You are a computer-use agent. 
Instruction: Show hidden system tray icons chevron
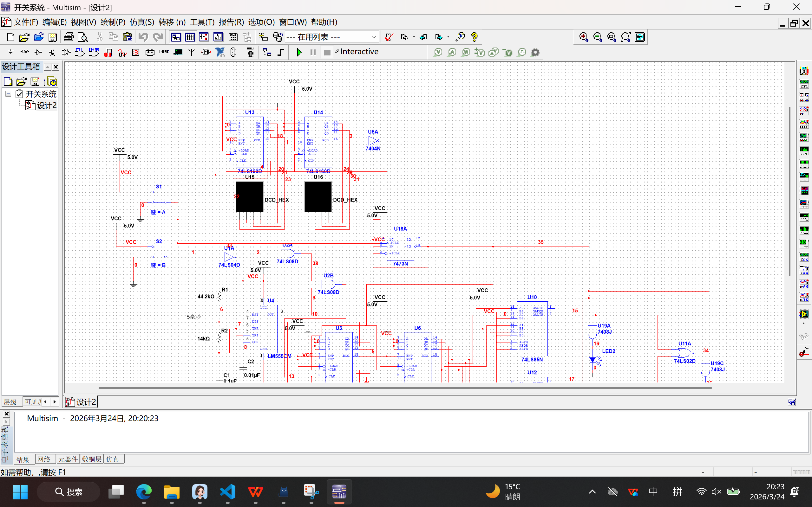tap(592, 492)
